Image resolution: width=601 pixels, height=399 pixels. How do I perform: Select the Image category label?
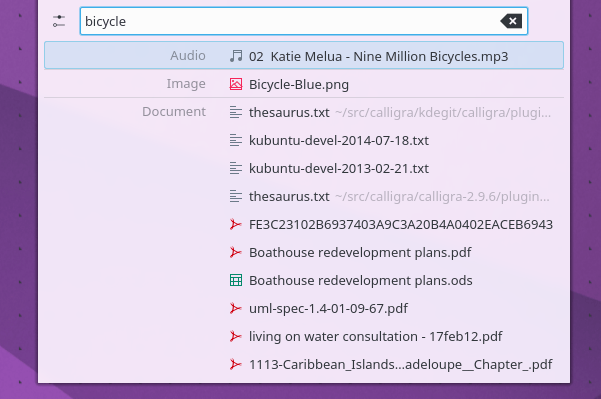tap(186, 84)
